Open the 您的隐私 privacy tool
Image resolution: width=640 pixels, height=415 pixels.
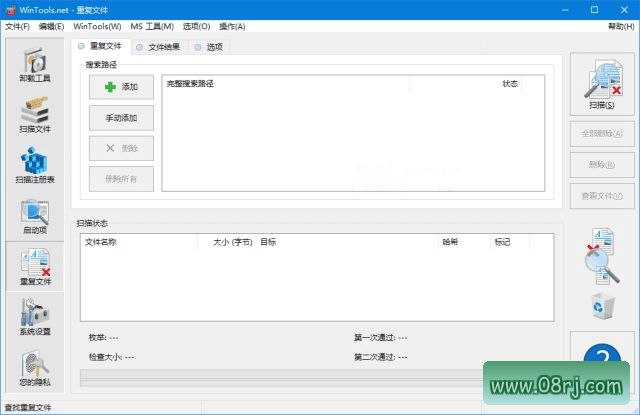tap(35, 368)
